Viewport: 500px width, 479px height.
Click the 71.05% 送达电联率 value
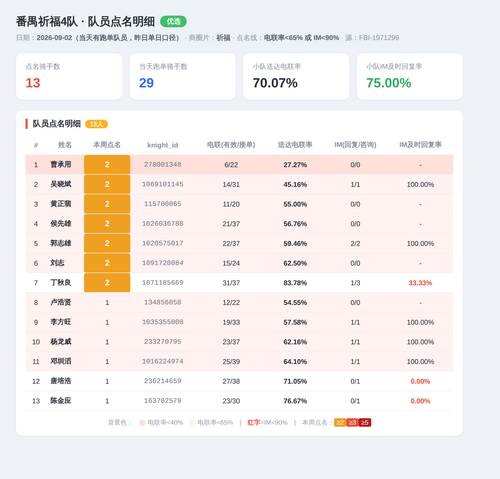click(295, 381)
